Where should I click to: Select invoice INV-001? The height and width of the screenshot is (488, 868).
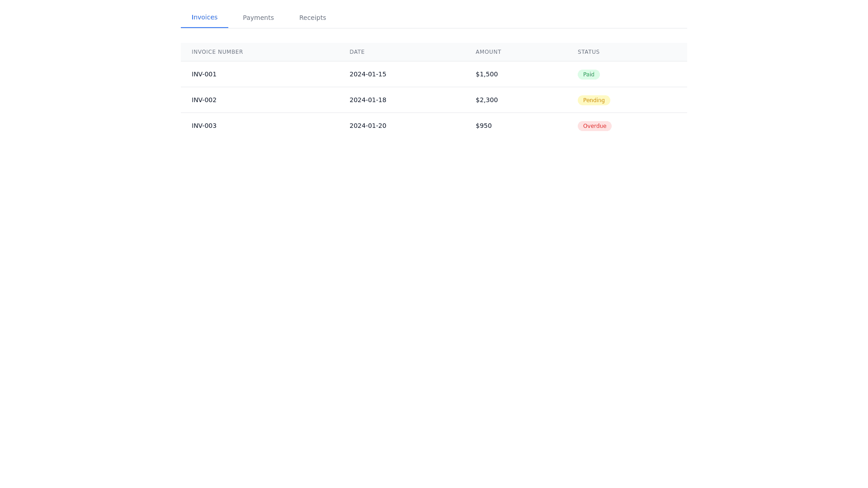pyautogui.click(x=204, y=74)
